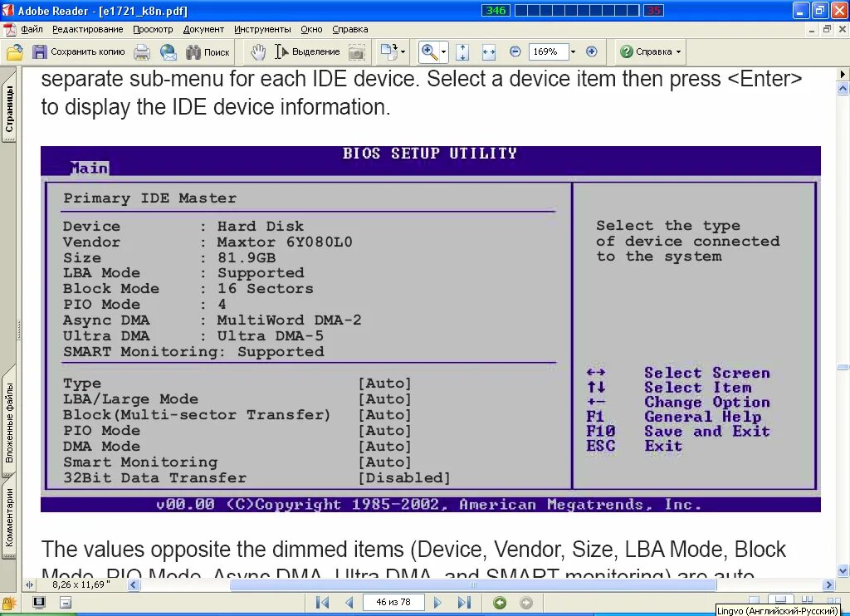Click the Snapshot camera tool icon
The width and height of the screenshot is (850, 616).
[x=356, y=52]
